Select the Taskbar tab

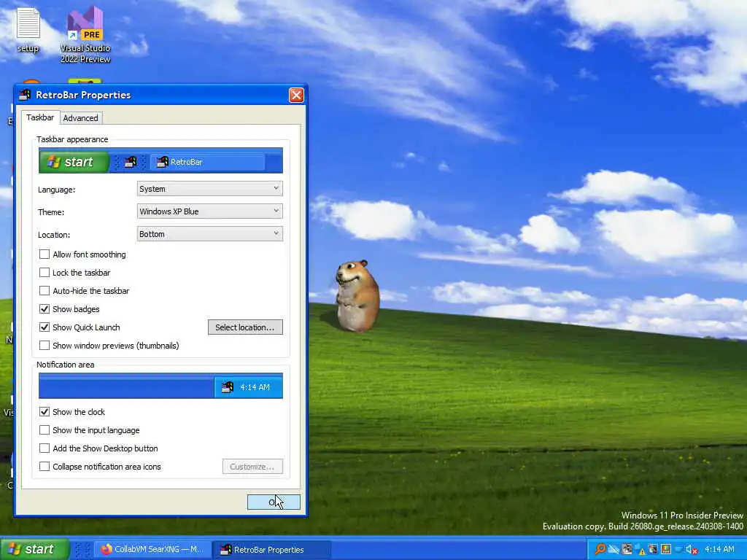40,117
